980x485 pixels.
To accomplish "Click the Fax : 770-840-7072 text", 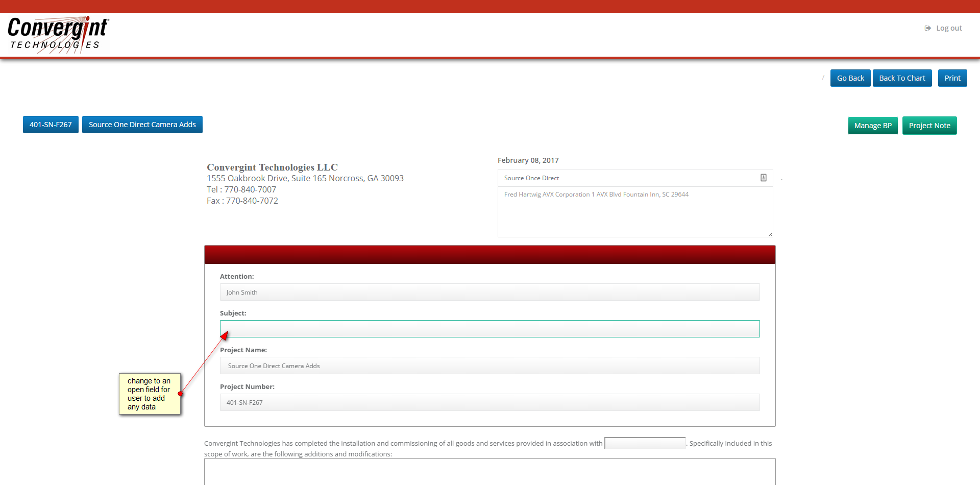I will point(242,201).
